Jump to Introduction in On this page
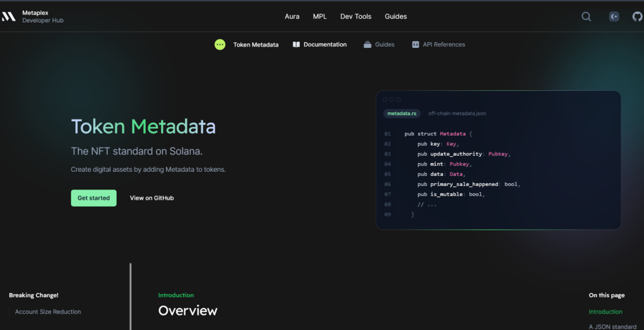Viewport: 644px width, 330px height. point(606,312)
